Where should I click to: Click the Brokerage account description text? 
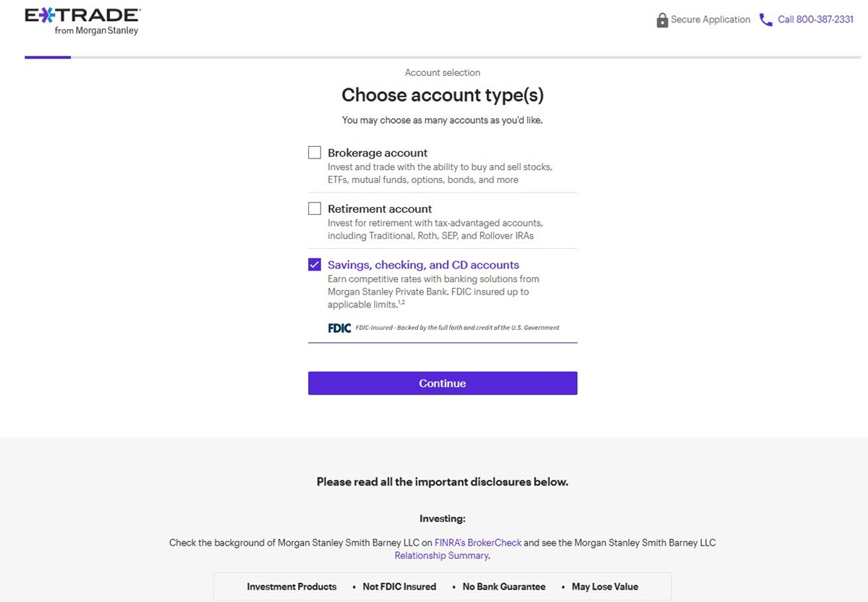pyautogui.click(x=440, y=173)
